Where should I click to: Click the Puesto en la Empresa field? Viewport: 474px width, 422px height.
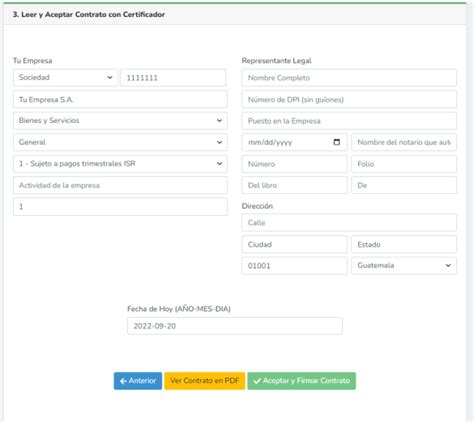point(349,121)
